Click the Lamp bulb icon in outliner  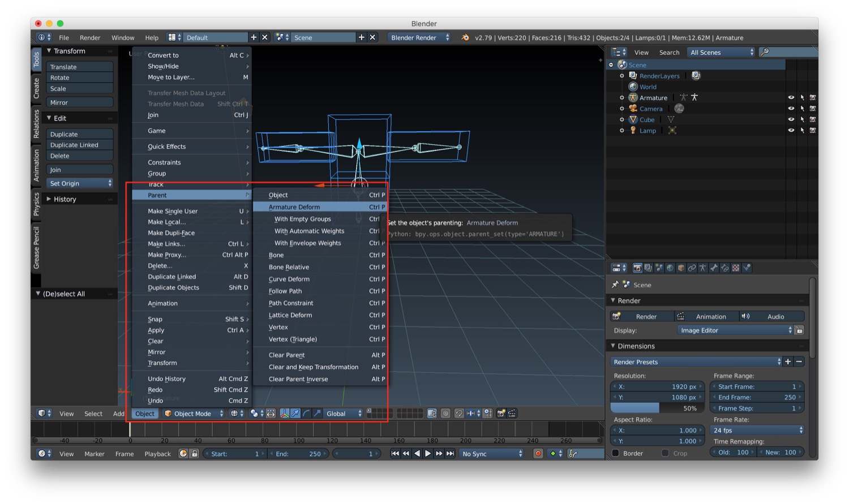click(x=633, y=130)
